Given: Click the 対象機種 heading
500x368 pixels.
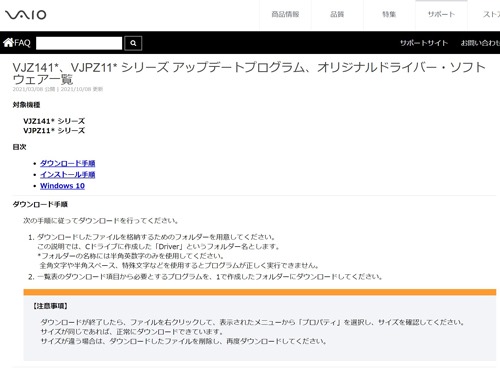Looking at the screenshot, I should pos(26,105).
